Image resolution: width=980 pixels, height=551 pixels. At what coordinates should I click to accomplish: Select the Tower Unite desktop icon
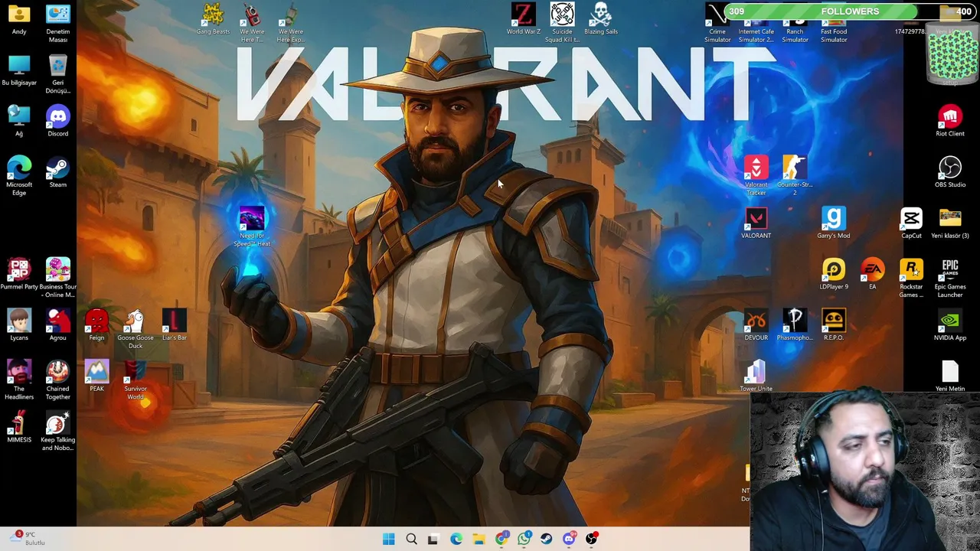click(756, 377)
